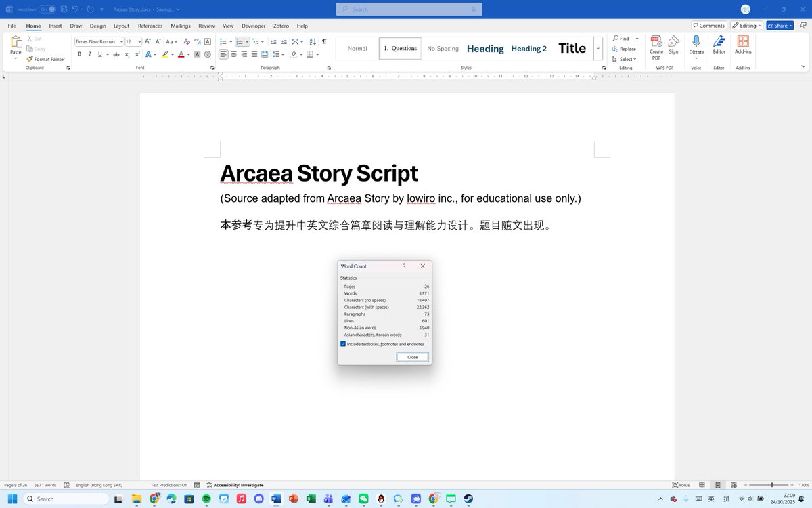Open Create PDF tool
This screenshot has width=812, height=508.
pos(656,47)
